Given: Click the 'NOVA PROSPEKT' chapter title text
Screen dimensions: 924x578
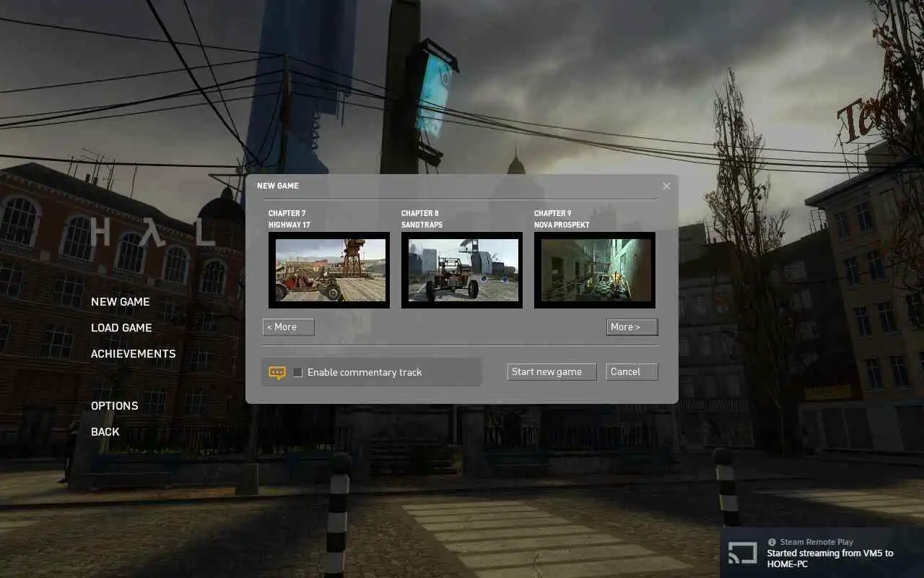Looking at the screenshot, I should [x=562, y=225].
